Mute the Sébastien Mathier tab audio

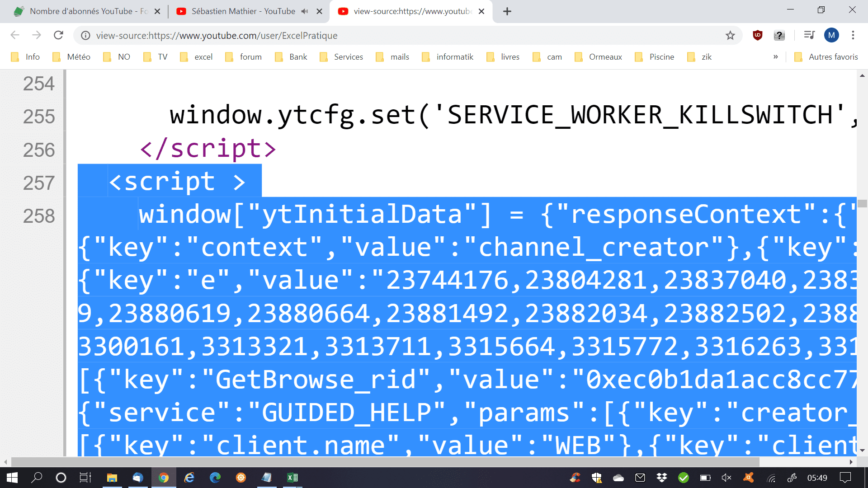click(305, 11)
